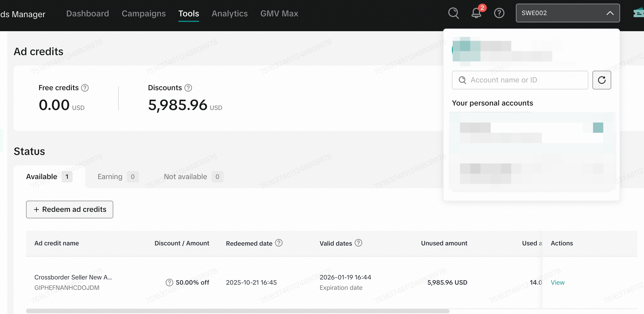Click the Discounts info icon
Image resolution: width=644 pixels, height=314 pixels.
[x=188, y=88]
